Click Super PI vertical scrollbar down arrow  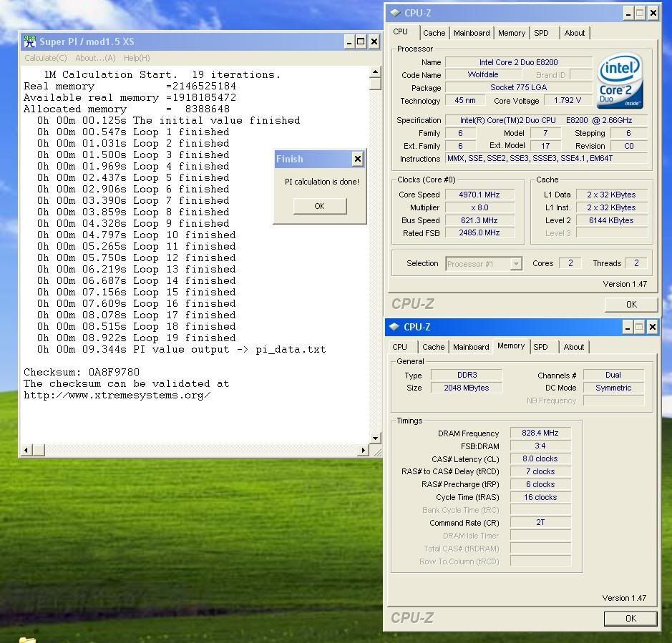point(376,438)
